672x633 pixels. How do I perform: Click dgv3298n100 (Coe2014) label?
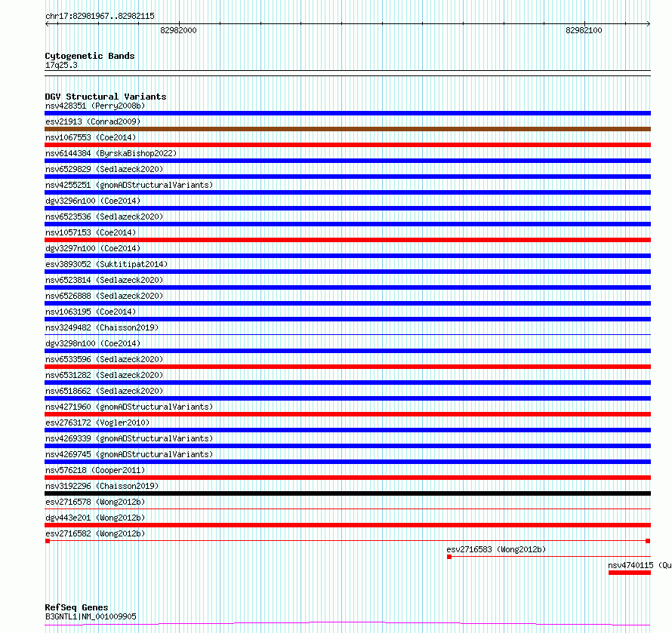coord(93,343)
